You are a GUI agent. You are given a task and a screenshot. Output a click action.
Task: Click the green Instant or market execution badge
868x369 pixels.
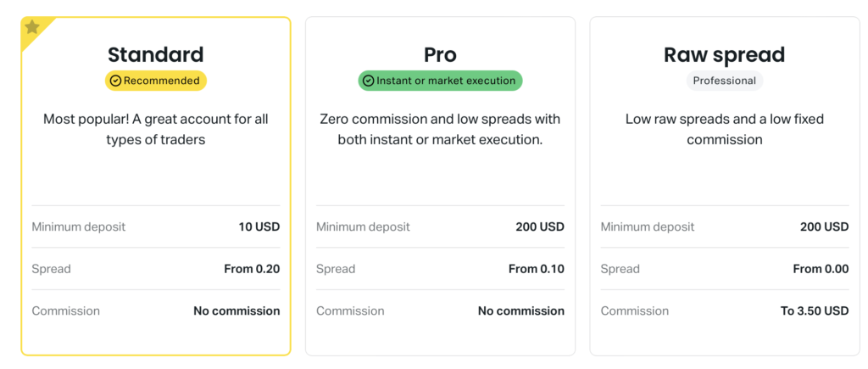pyautogui.click(x=440, y=81)
